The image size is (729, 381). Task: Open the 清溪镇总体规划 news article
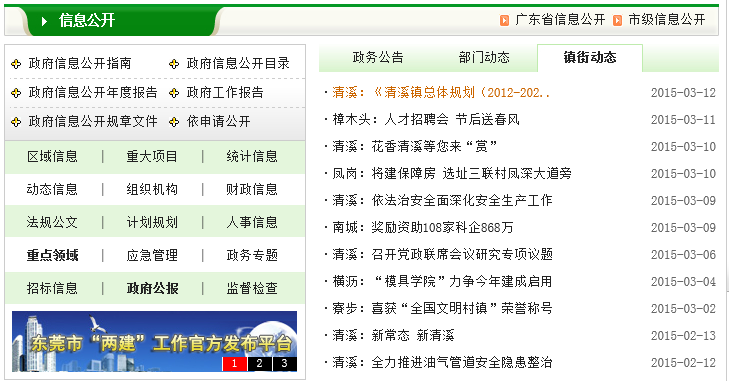[x=441, y=93]
